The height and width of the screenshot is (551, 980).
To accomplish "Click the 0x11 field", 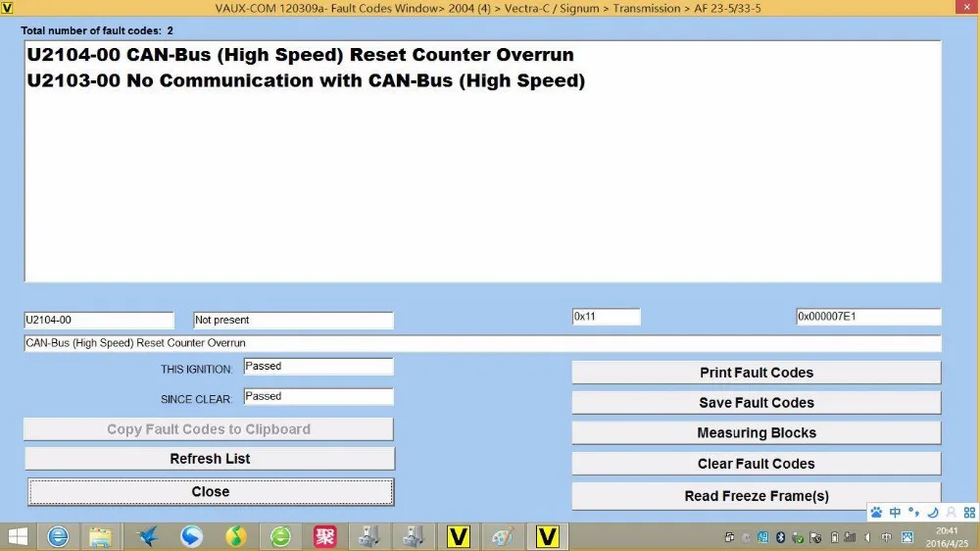I will click(x=607, y=317).
